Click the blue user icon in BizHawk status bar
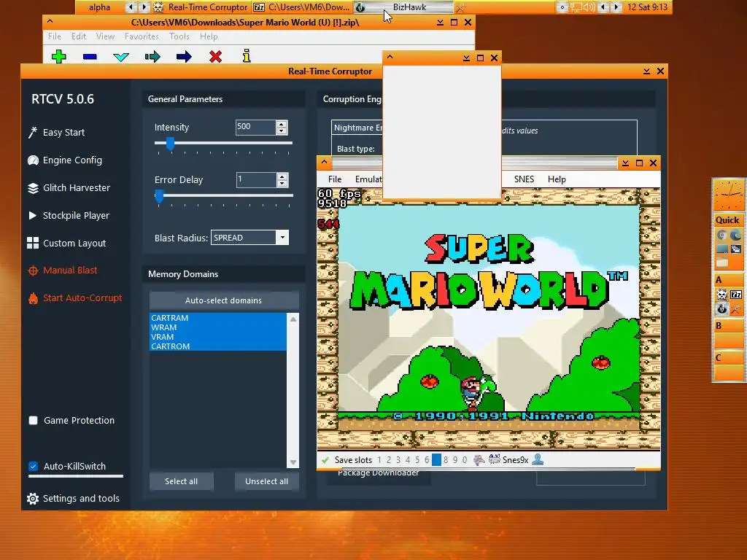Screen dimensions: 747x560 point(538,459)
